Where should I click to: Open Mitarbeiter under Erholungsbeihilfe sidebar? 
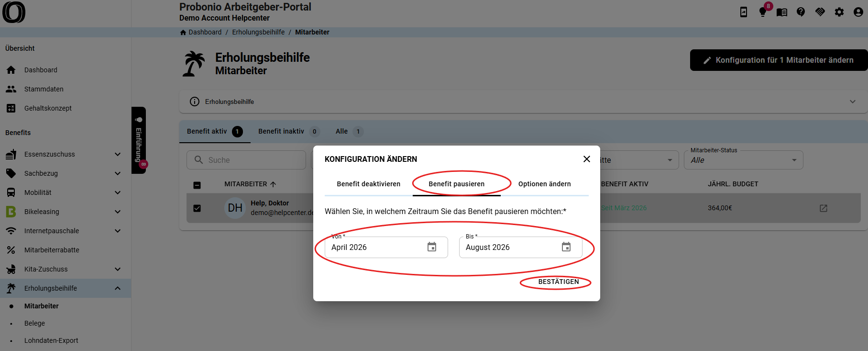(x=42, y=306)
